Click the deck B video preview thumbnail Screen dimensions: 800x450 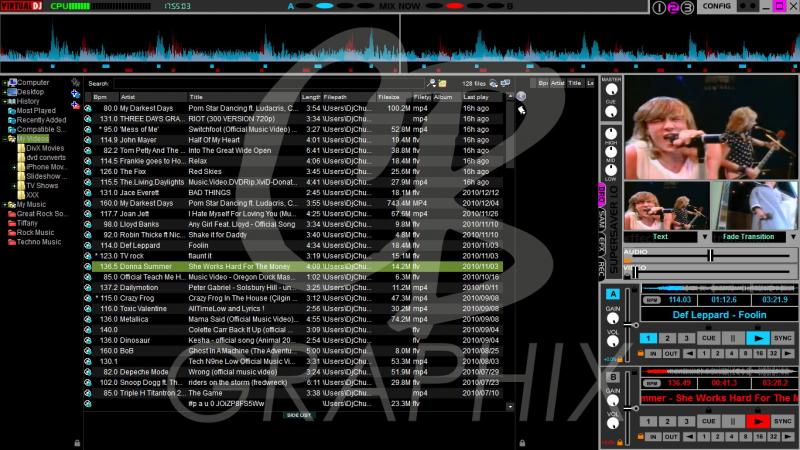coord(754,205)
